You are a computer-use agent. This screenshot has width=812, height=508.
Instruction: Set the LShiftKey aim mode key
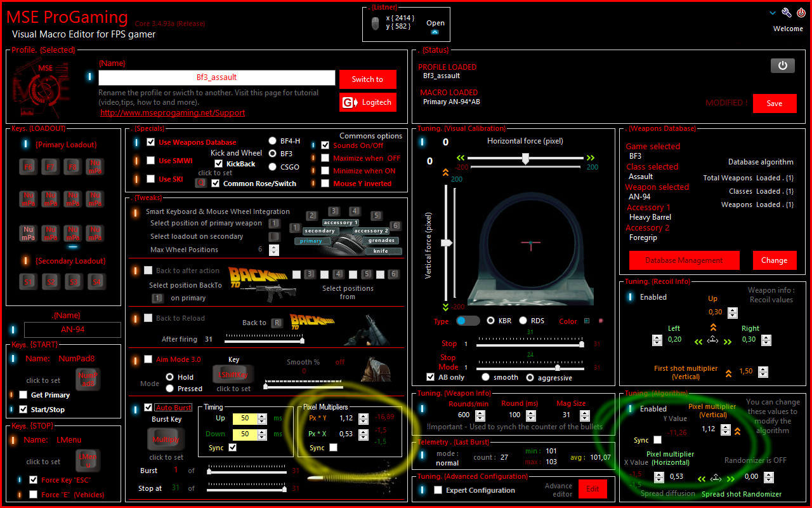pos(233,375)
